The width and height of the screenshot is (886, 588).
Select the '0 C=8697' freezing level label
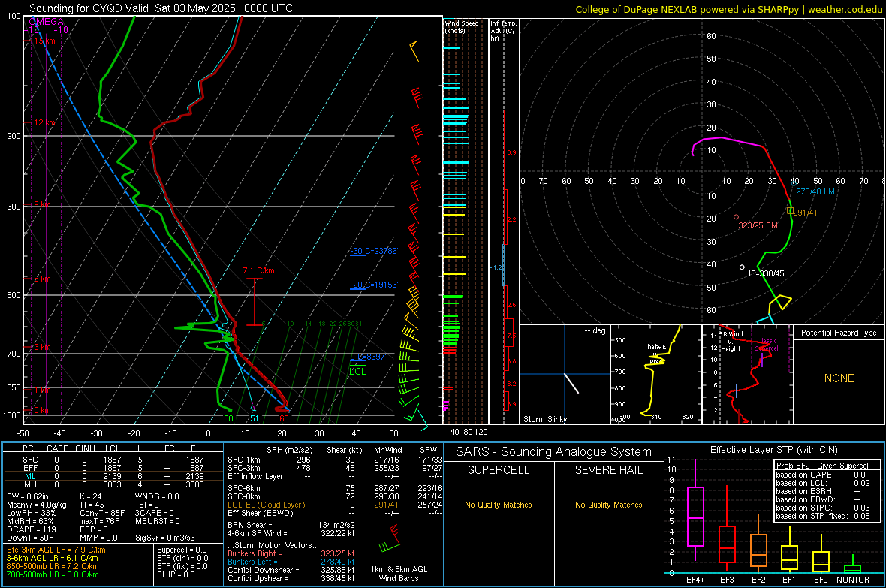tap(367, 357)
